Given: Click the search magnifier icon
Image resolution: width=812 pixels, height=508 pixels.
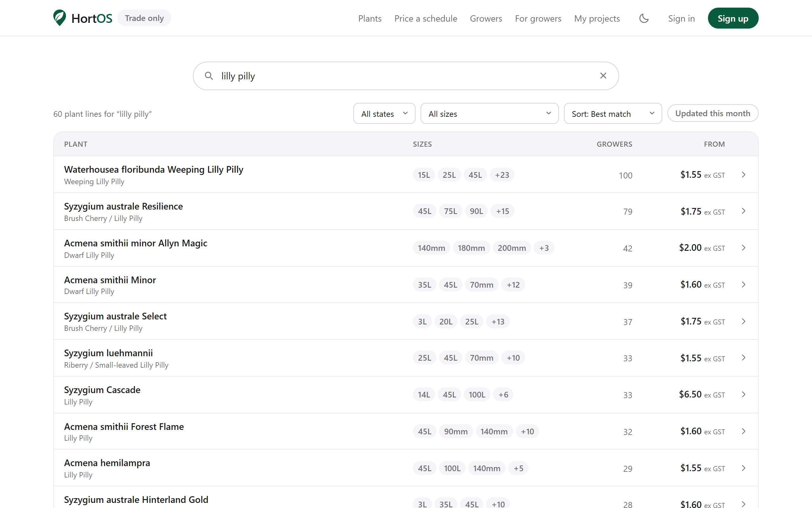Looking at the screenshot, I should tap(209, 76).
